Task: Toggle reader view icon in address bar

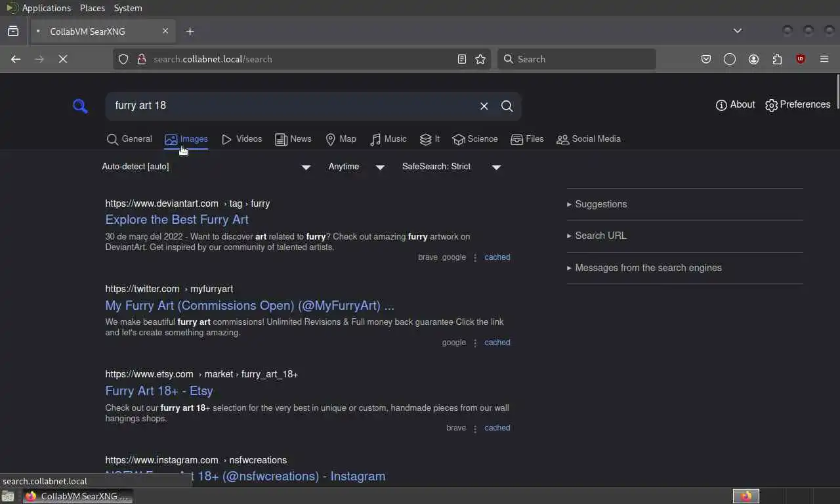Action: coord(462,59)
